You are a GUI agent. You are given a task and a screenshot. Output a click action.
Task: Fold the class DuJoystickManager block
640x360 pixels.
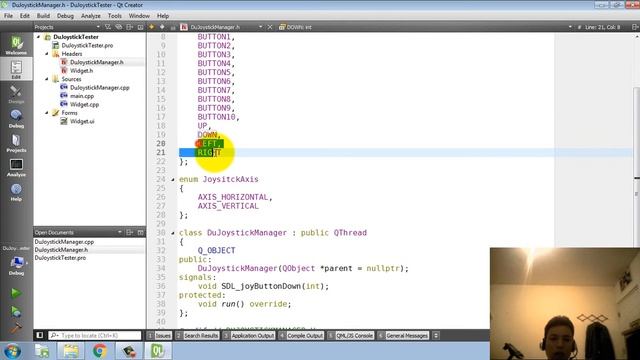coord(173,233)
